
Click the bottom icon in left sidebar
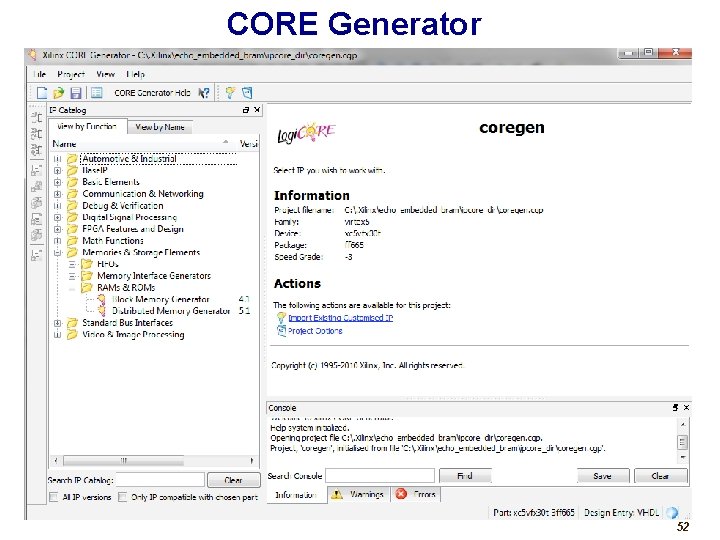click(x=36, y=255)
